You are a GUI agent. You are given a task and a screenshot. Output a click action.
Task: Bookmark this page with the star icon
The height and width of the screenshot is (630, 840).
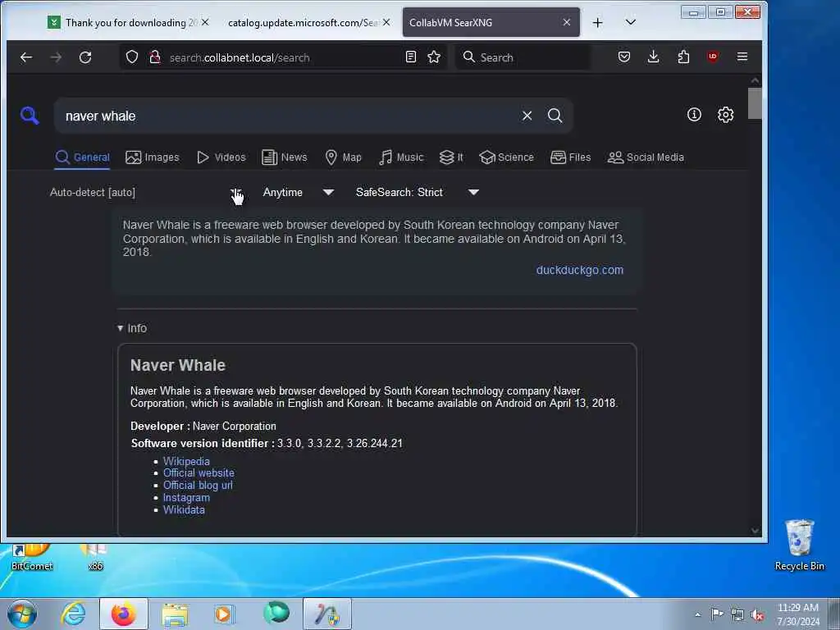pyautogui.click(x=434, y=57)
